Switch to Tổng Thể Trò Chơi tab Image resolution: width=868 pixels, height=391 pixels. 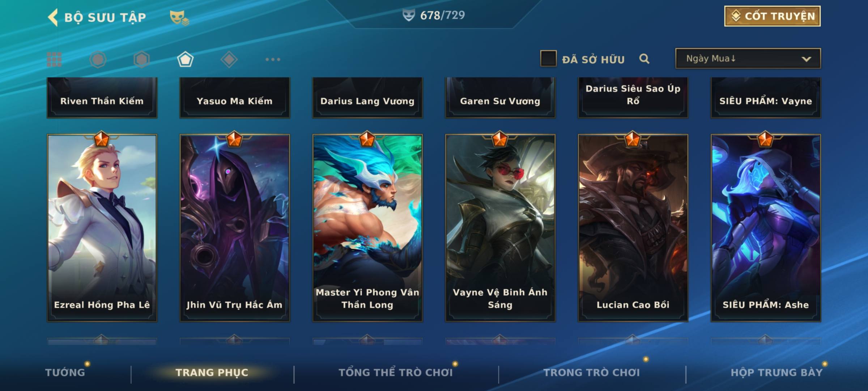[396, 372]
